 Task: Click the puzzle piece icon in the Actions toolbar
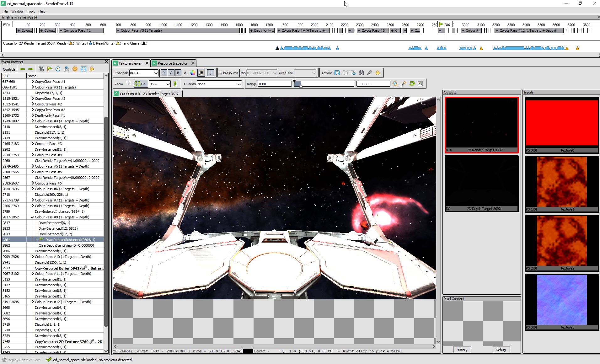point(378,73)
